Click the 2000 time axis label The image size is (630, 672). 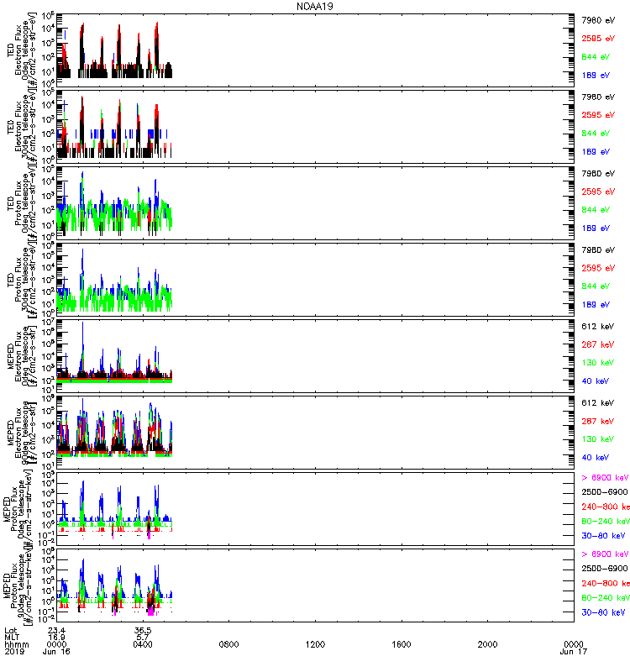tap(487, 644)
